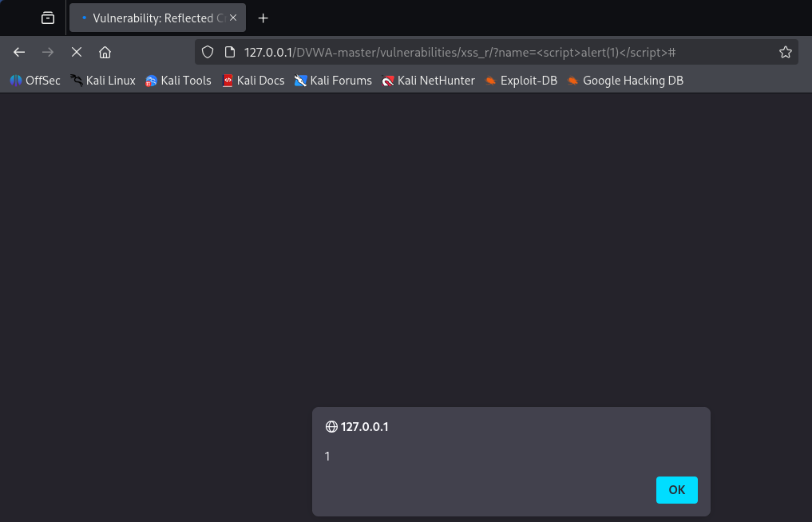This screenshot has height=522, width=812.
Task: Open the browser home page
Action: coord(105,53)
